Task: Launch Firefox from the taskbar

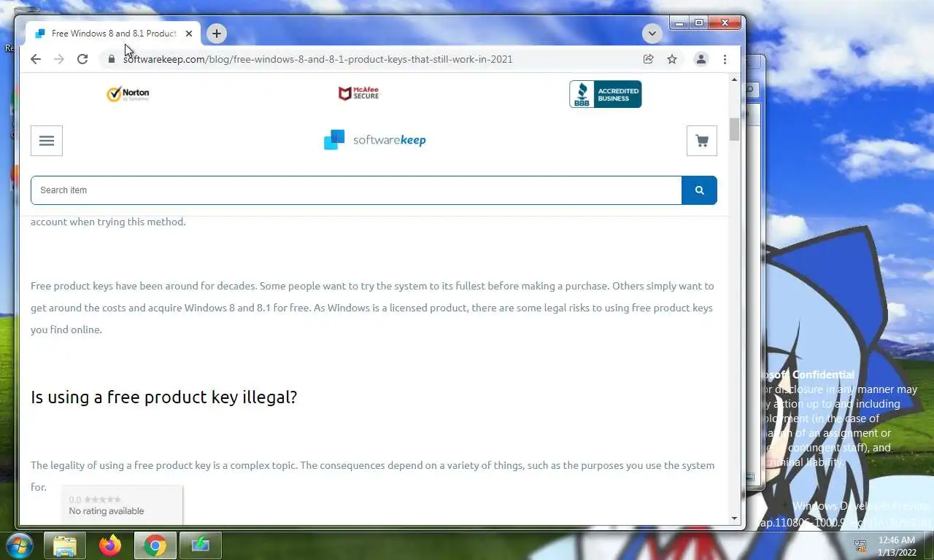Action: coord(110,545)
